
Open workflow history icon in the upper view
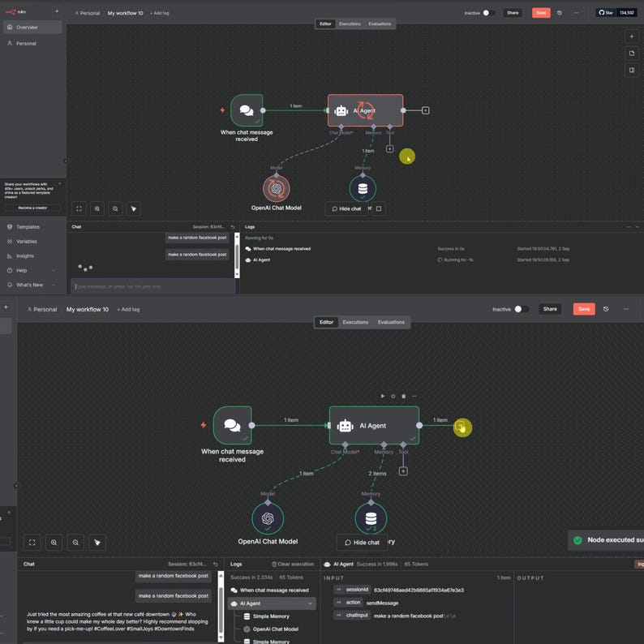click(x=560, y=13)
